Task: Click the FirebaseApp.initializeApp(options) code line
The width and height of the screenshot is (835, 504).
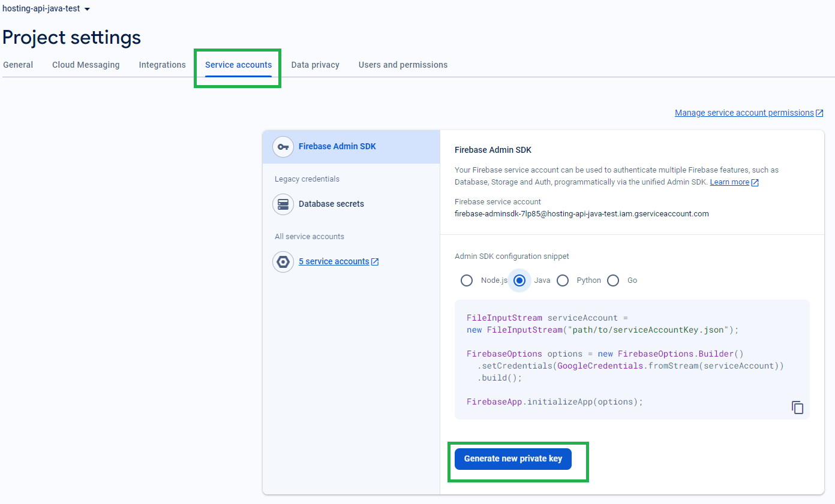Action: 555,402
